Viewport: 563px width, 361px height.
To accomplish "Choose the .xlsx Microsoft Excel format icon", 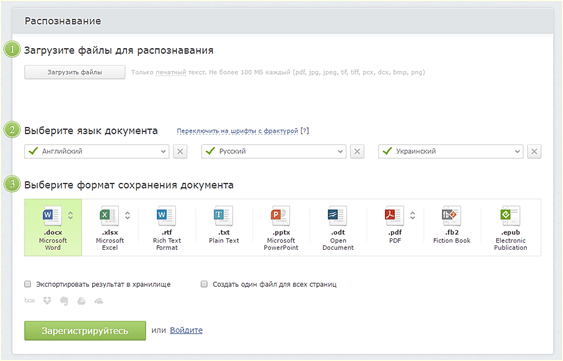I will (x=109, y=215).
